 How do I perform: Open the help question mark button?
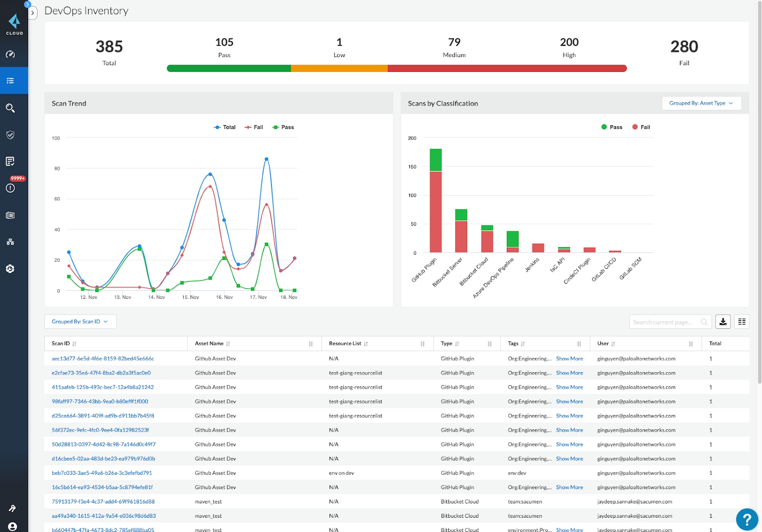tap(747, 519)
